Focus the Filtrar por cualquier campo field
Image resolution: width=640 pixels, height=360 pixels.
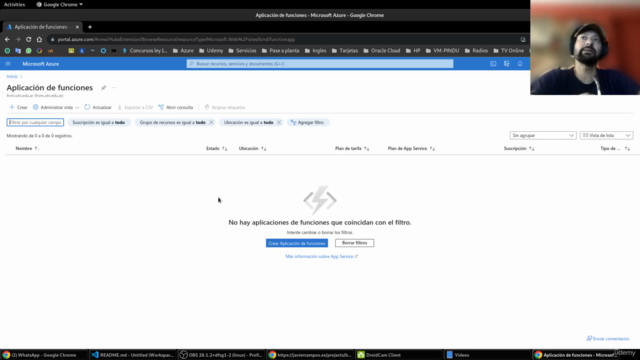pos(35,122)
